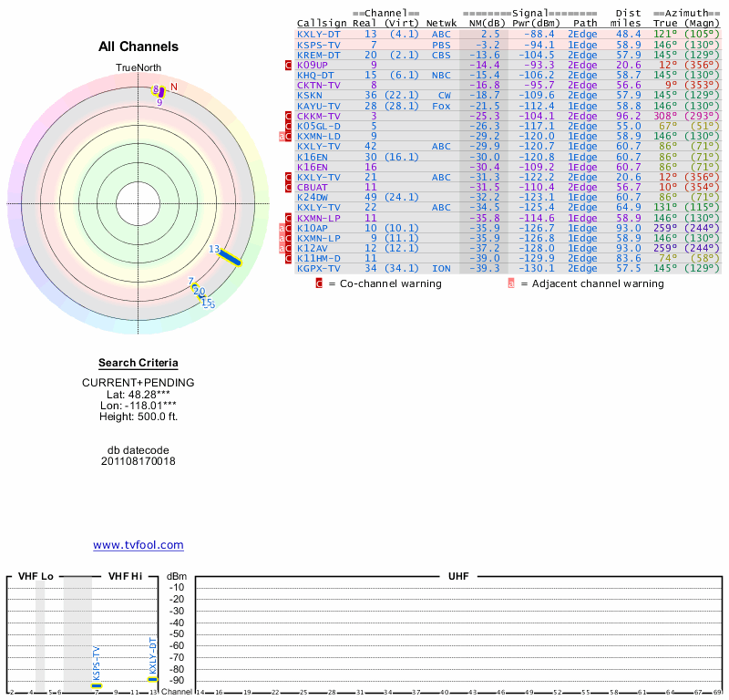Select the channel 13 marker on the radar plot
Viewport: 729px width, 700px height.
[229, 258]
